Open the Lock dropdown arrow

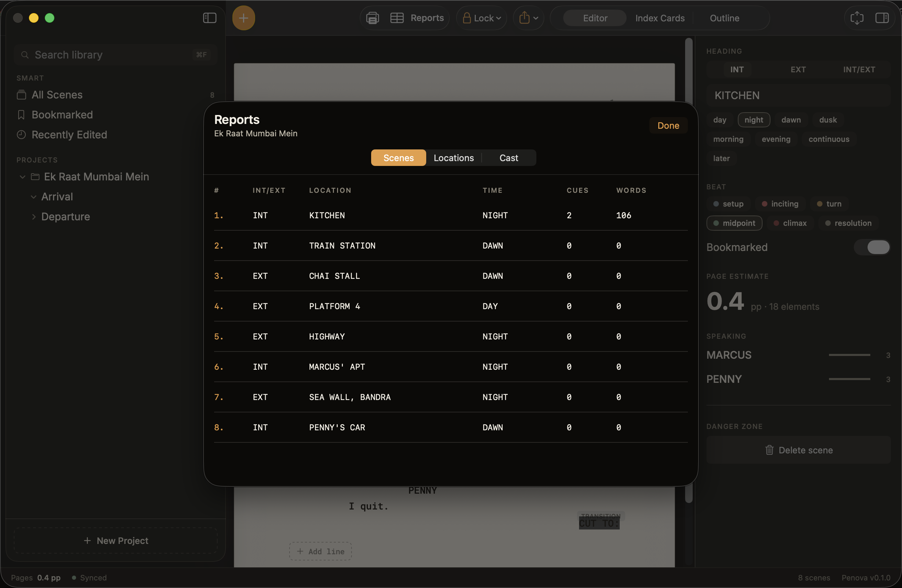coord(499,18)
